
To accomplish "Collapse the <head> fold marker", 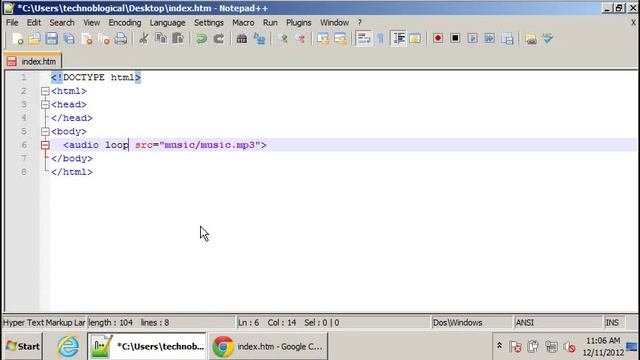I will [45, 104].
